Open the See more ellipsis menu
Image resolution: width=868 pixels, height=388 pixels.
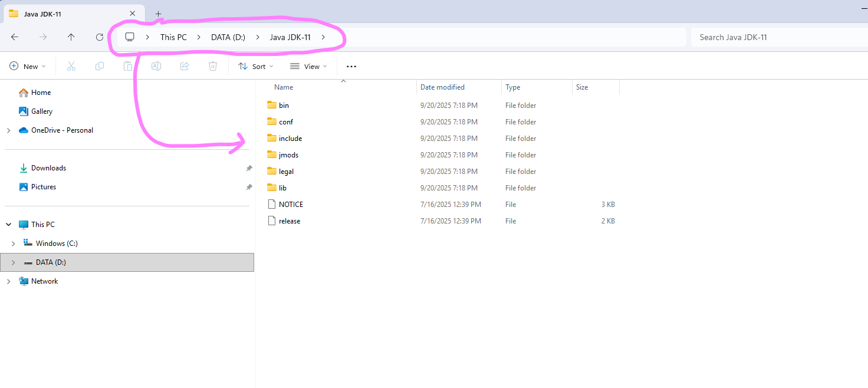(x=351, y=67)
